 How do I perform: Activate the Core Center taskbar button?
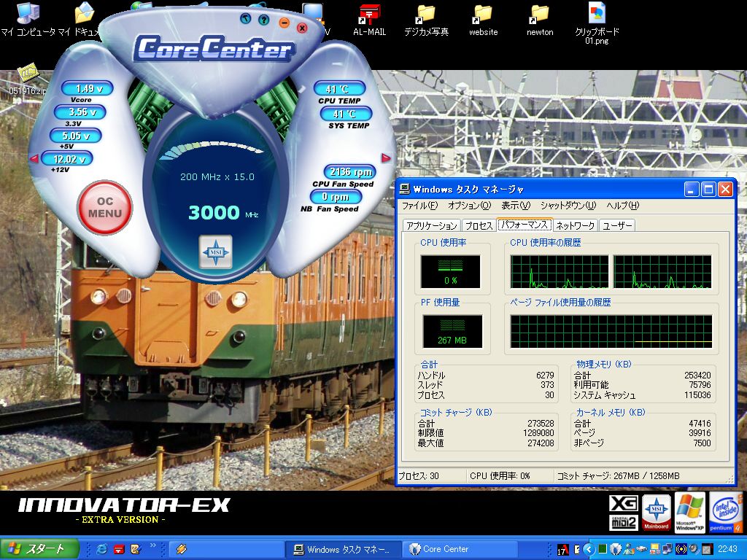pos(460,550)
